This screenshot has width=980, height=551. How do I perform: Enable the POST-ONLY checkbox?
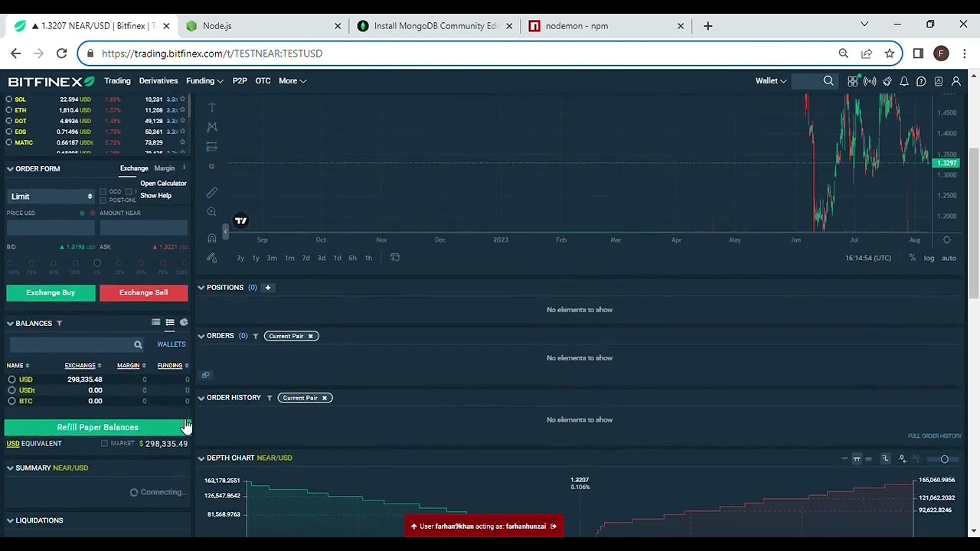coord(103,201)
